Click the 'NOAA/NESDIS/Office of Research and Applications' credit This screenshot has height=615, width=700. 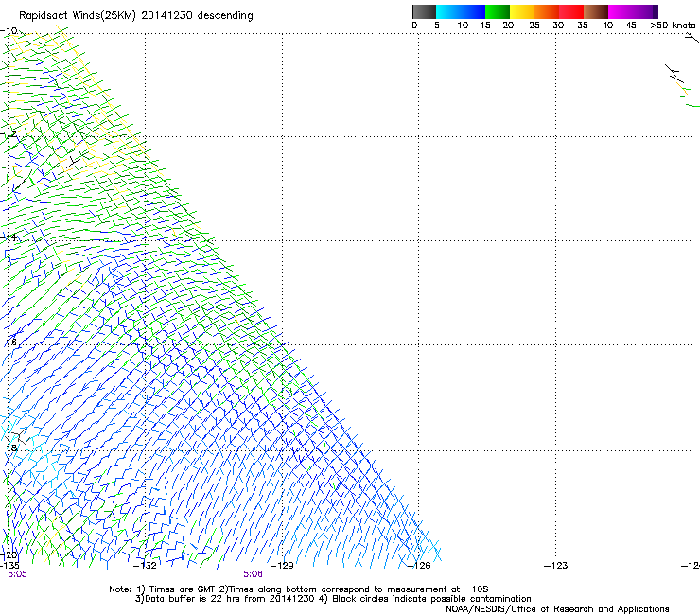[557, 609]
